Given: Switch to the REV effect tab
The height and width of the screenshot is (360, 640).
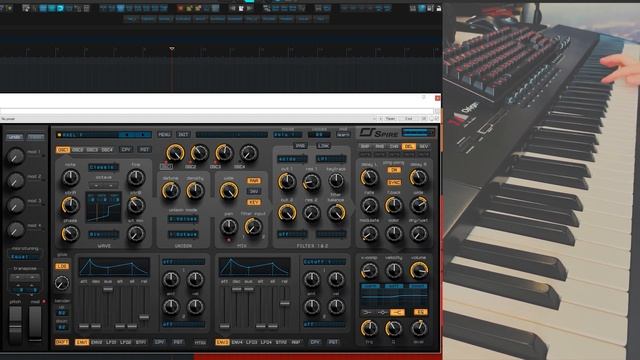Looking at the screenshot, I should click(x=424, y=146).
